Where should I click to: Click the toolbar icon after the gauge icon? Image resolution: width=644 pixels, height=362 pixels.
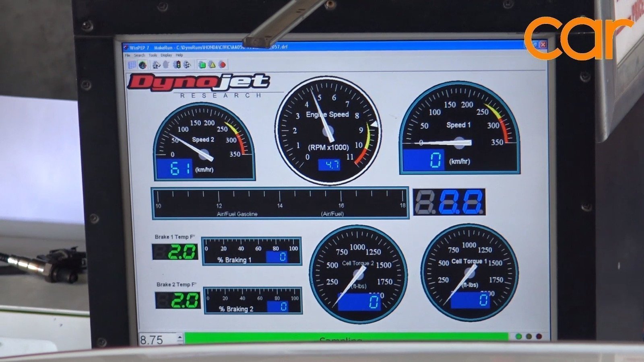156,65
